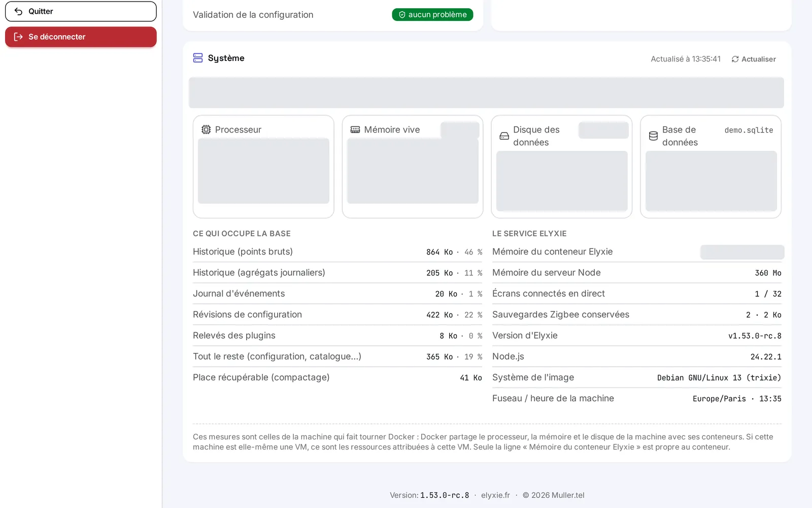This screenshot has height=508, width=812.
Task: Click Historique (agrégats journaliers) row label
Action: 259,272
